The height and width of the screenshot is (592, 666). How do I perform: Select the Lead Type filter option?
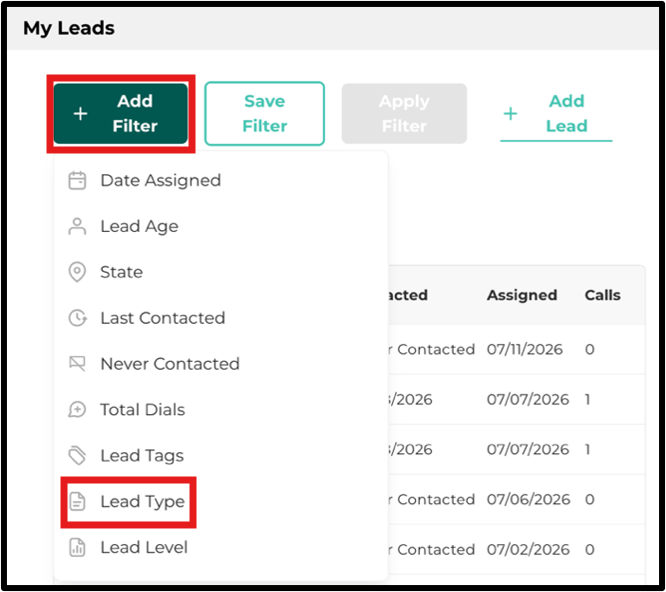point(143,502)
